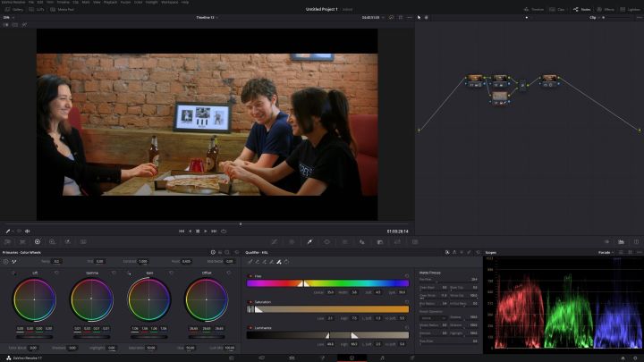Screen dimensions: 644x362
Task: Toggle the Luminance qualifier on or off
Action: point(251,327)
